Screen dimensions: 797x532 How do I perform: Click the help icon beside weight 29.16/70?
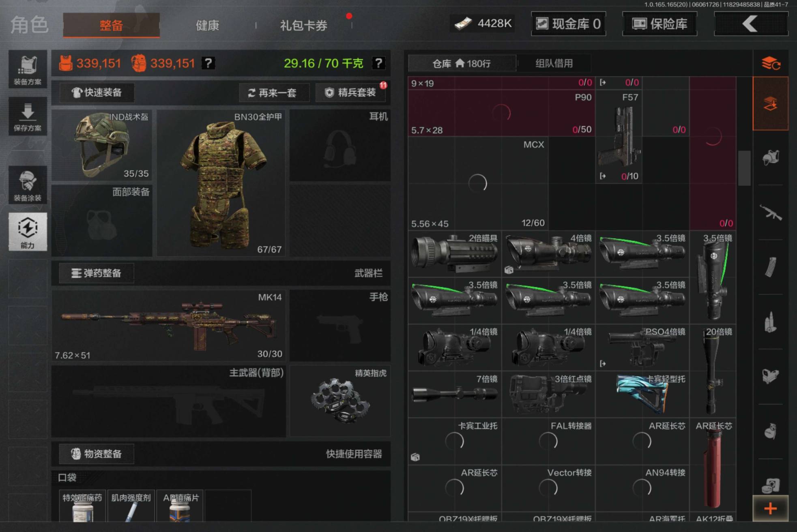pos(378,63)
